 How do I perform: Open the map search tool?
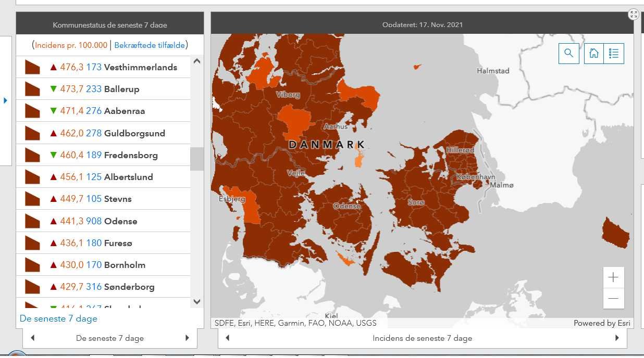click(568, 54)
